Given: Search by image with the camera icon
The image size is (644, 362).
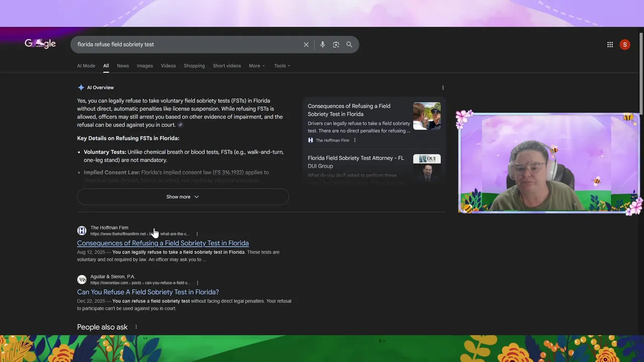Looking at the screenshot, I should [x=336, y=44].
